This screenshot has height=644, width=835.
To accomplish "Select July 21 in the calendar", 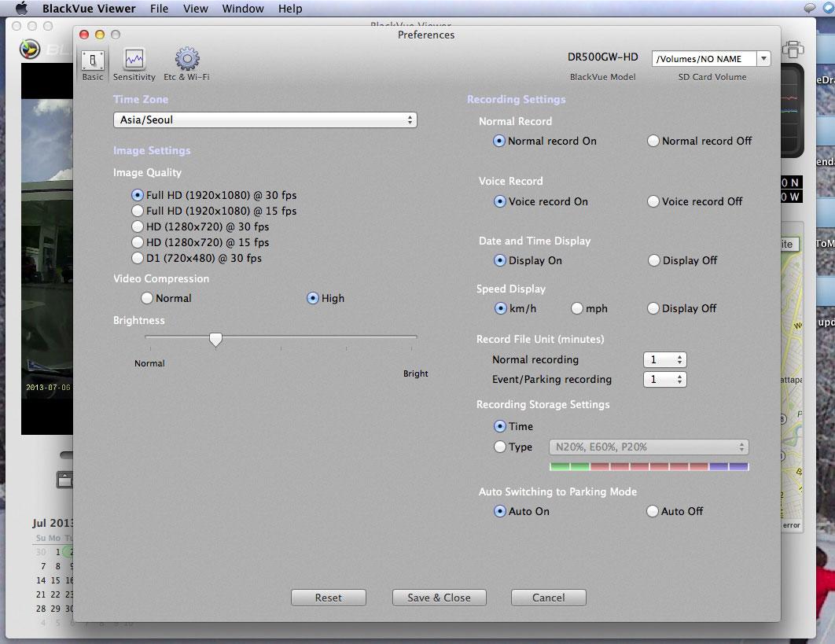I will point(41,594).
